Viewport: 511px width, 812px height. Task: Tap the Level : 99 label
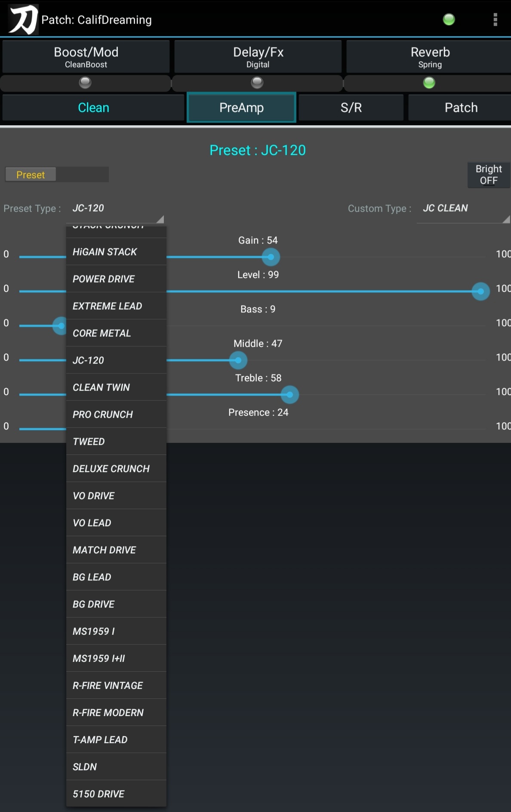258,275
